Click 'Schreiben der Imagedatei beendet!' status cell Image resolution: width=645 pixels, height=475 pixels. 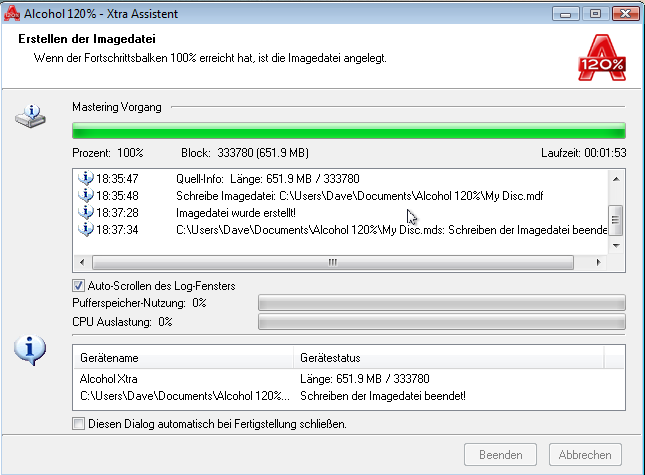(x=383, y=396)
